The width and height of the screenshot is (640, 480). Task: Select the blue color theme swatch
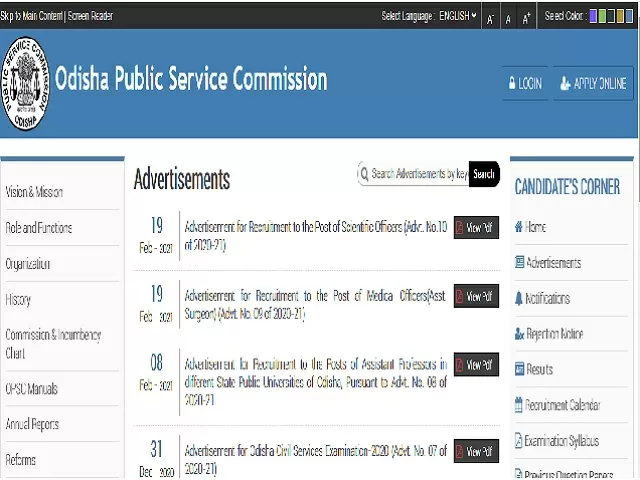tap(629, 16)
